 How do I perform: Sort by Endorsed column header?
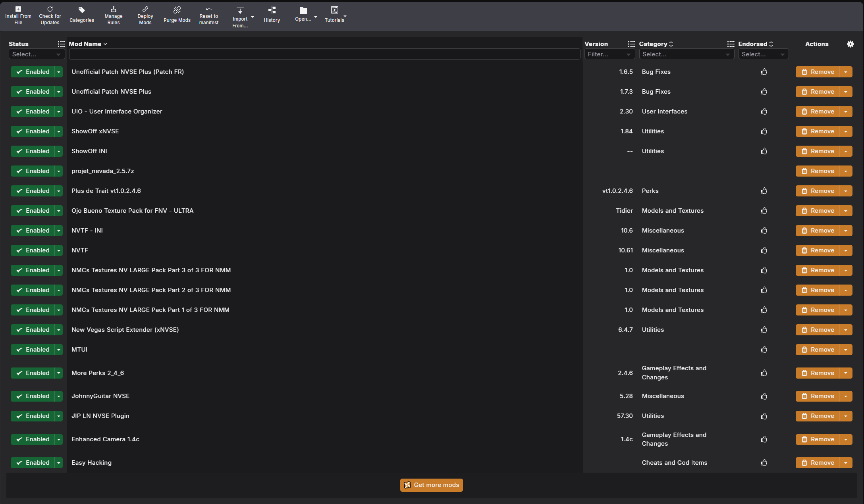(x=756, y=44)
